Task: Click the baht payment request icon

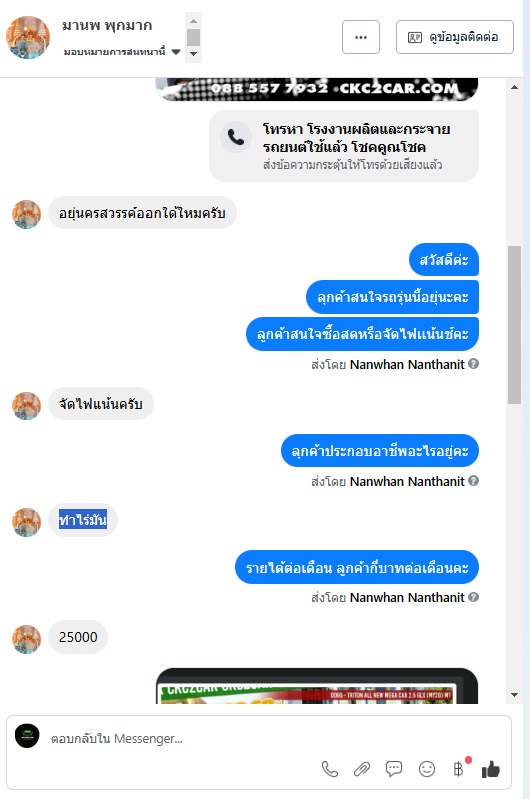Action: click(x=459, y=768)
